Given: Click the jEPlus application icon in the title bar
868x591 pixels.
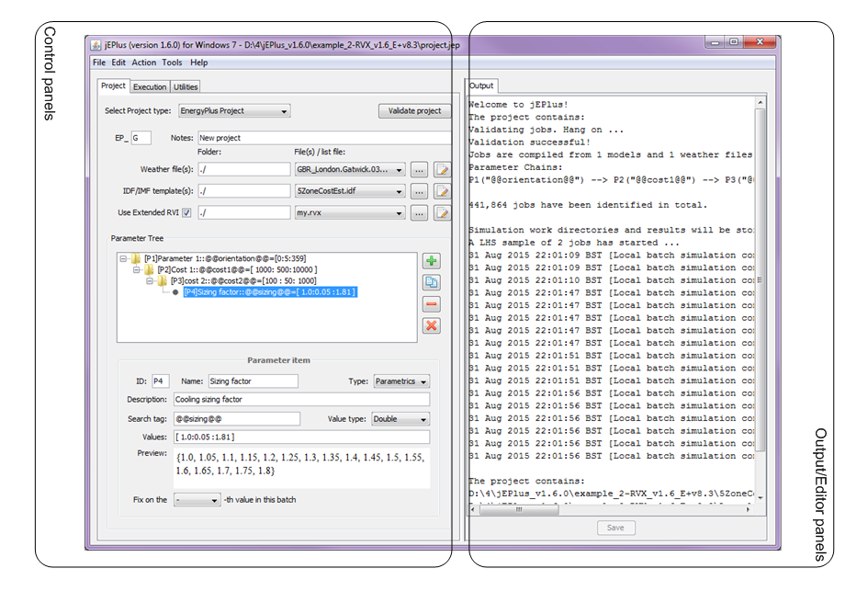Looking at the screenshot, I should (x=96, y=45).
